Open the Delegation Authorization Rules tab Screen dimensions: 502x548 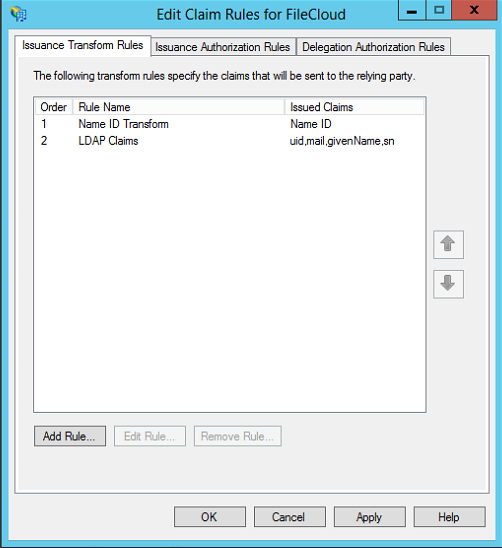[x=373, y=47]
